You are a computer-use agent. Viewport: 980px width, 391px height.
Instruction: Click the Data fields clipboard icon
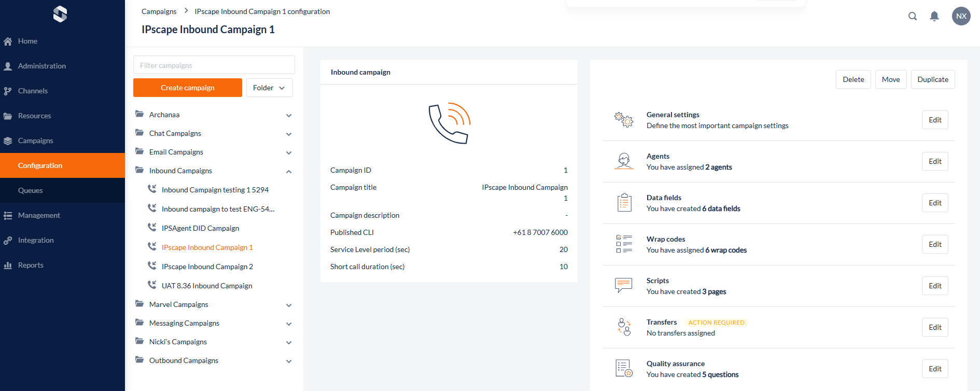(x=624, y=203)
